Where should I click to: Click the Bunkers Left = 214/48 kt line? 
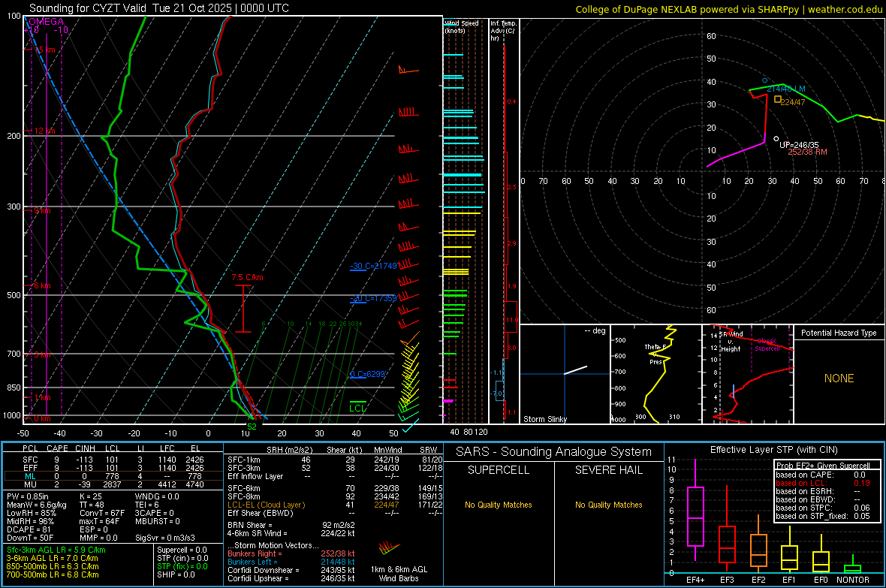(x=291, y=562)
